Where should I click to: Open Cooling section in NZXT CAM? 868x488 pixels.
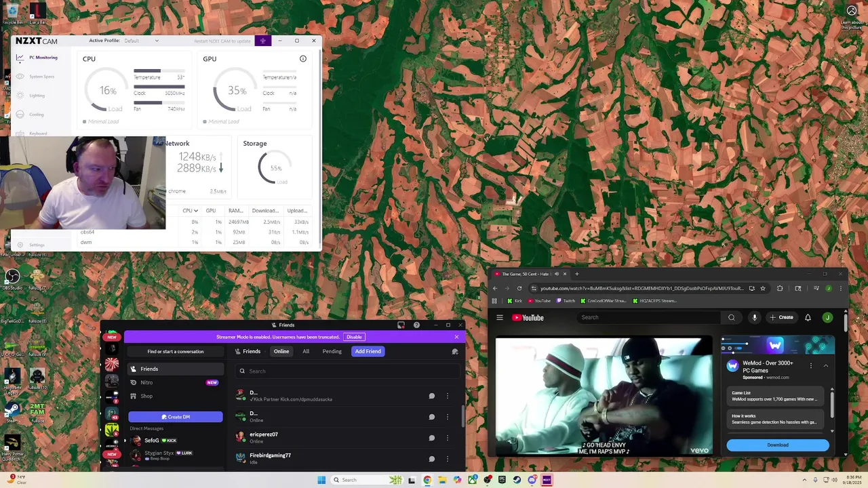(x=37, y=115)
